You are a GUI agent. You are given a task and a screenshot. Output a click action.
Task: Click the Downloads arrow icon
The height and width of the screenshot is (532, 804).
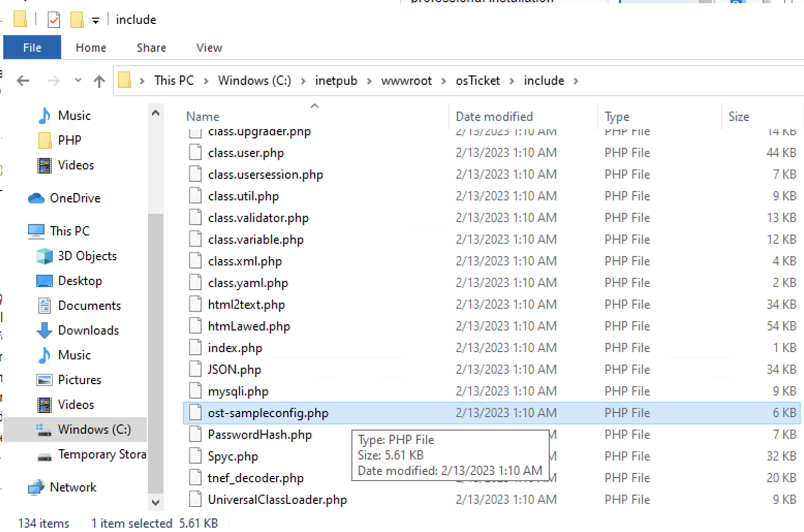(x=45, y=331)
